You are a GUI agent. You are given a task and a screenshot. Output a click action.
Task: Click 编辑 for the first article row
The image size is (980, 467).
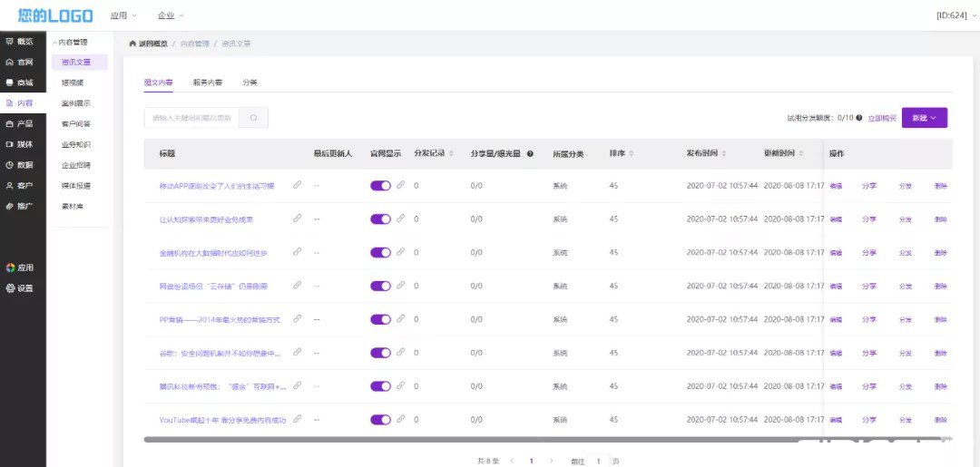[836, 185]
